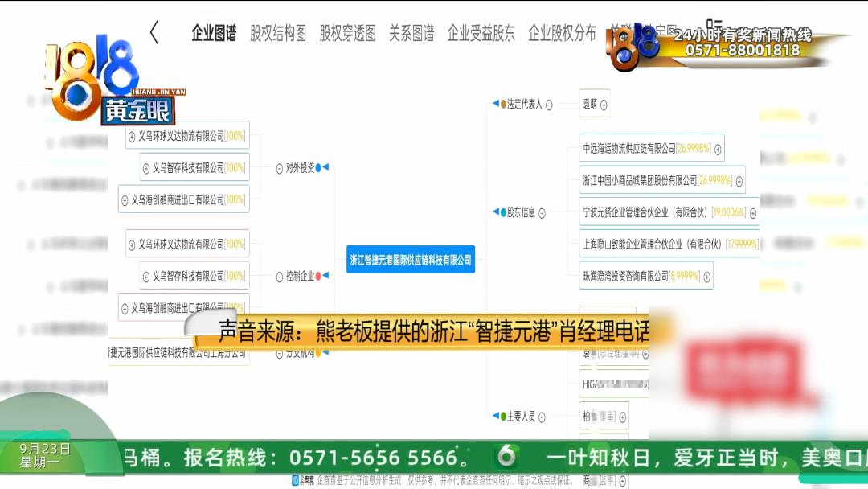Screen dimensions: 868x489
Task: Expand 义乌海创融商进出口有限公司 plus under 控制企业
Action: 125,309
